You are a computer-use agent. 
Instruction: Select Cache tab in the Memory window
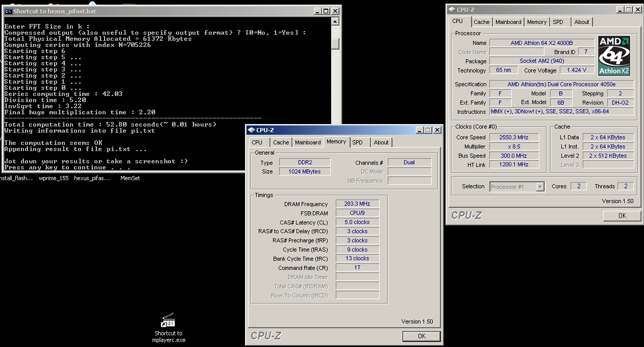[x=281, y=142]
